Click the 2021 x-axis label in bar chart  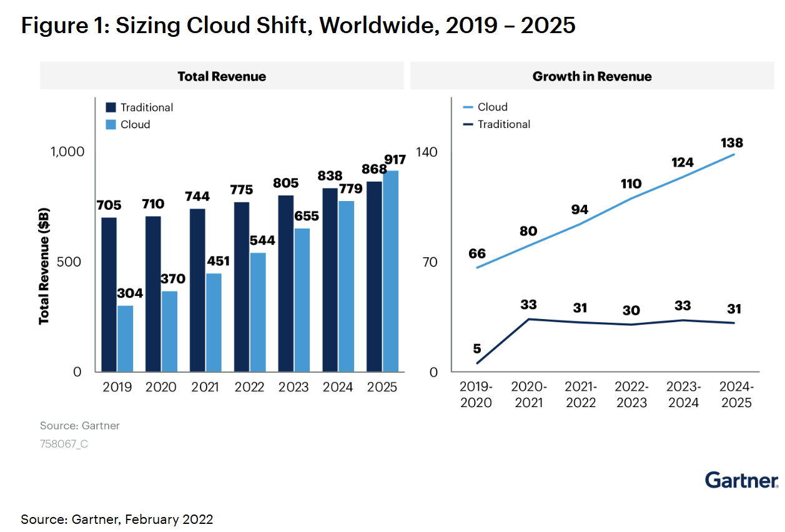(x=205, y=388)
